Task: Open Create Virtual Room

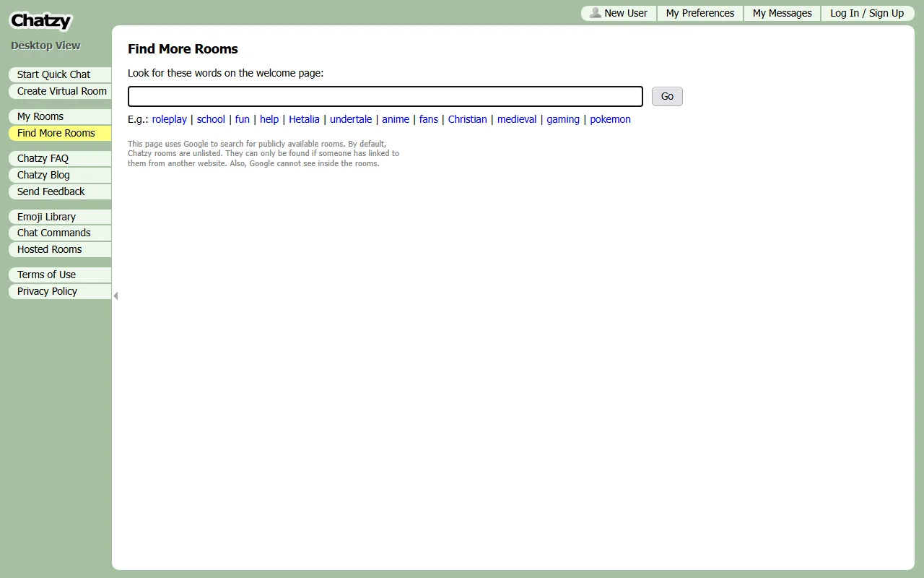Action: click(61, 91)
